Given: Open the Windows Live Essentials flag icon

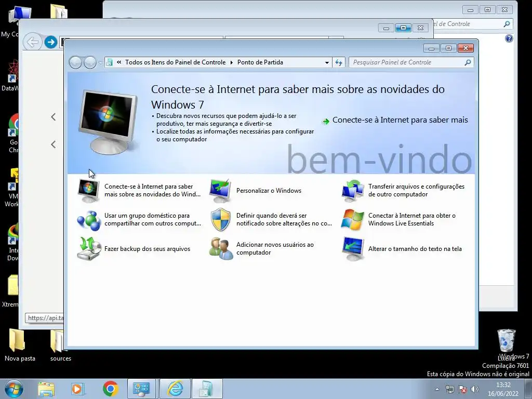Looking at the screenshot, I should [353, 220].
